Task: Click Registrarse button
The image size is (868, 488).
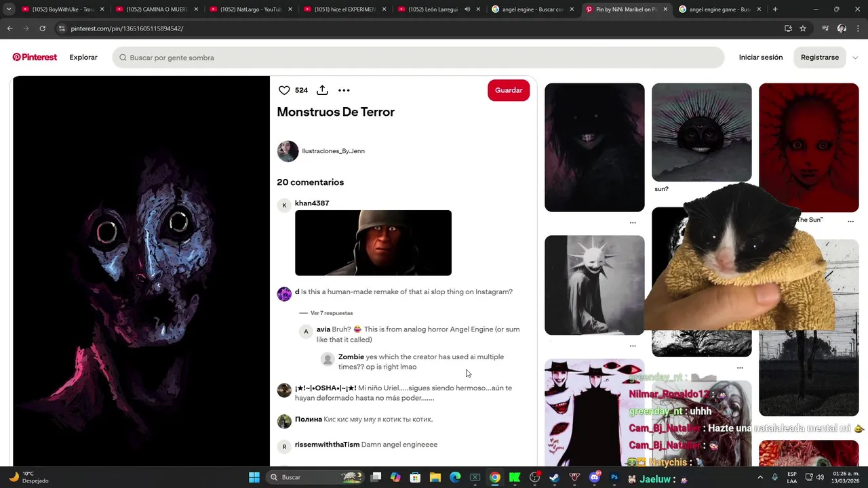Action: click(820, 58)
